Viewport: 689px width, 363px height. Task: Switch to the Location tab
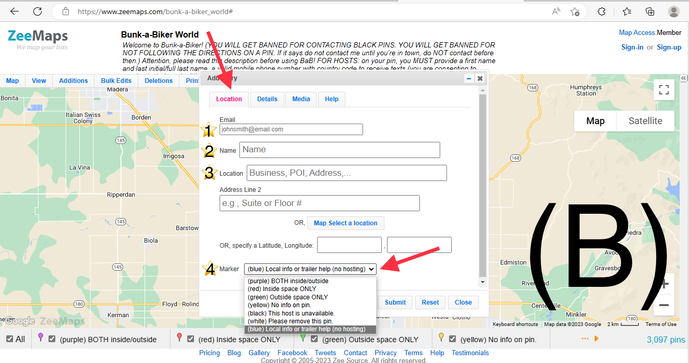(229, 99)
